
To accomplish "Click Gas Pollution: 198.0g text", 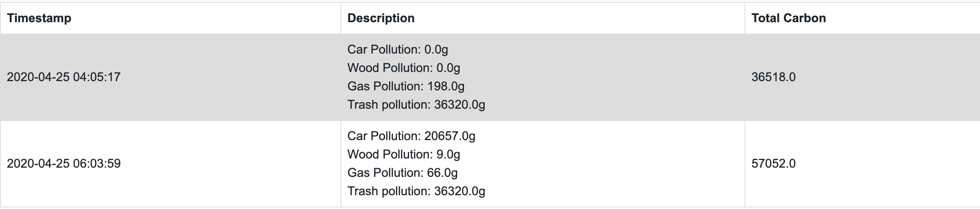I will 406,86.
